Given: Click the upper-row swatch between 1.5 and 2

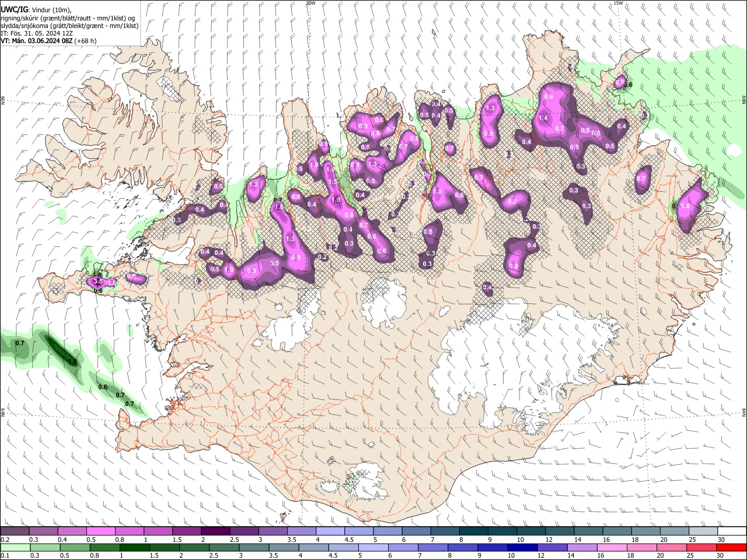Looking at the screenshot, I should tap(186, 531).
